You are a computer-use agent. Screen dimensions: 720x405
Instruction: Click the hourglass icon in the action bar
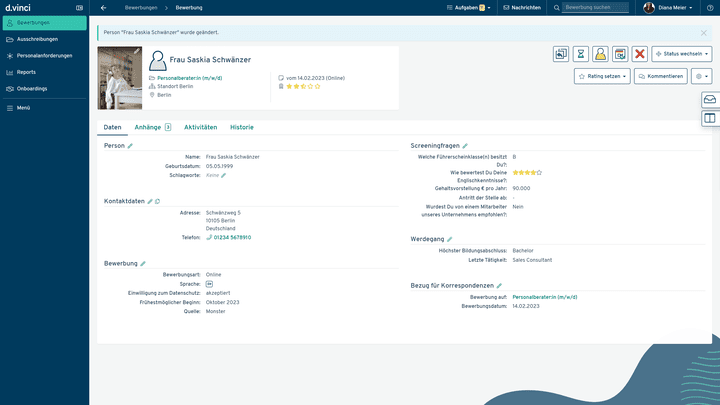coord(580,54)
